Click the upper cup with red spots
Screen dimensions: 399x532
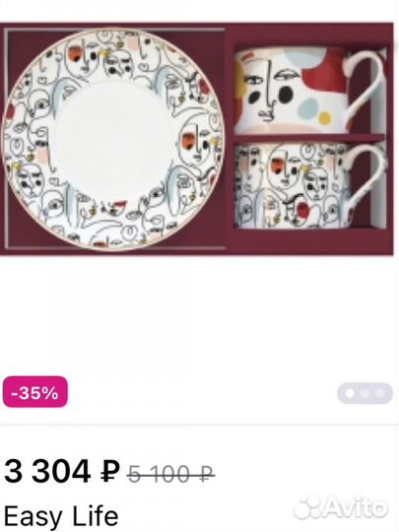click(310, 91)
